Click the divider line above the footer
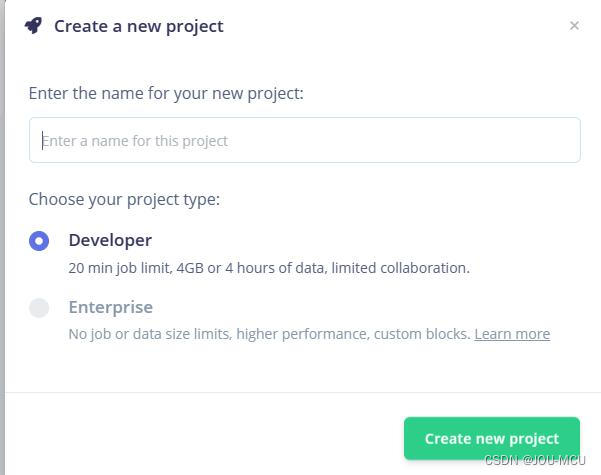601x475 pixels. [x=300, y=392]
